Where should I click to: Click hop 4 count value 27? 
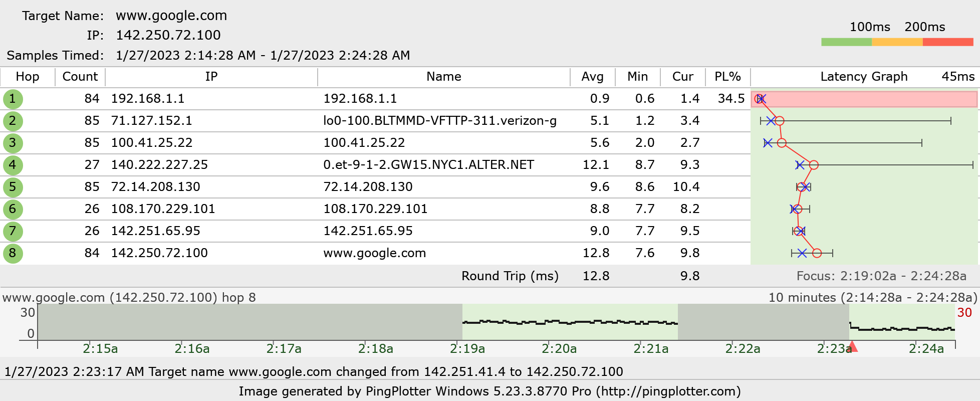[x=92, y=165]
